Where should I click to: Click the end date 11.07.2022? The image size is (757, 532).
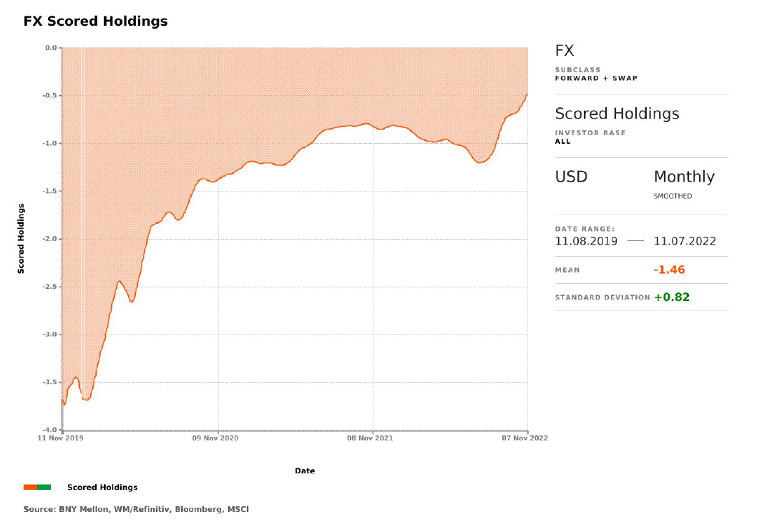(685, 242)
